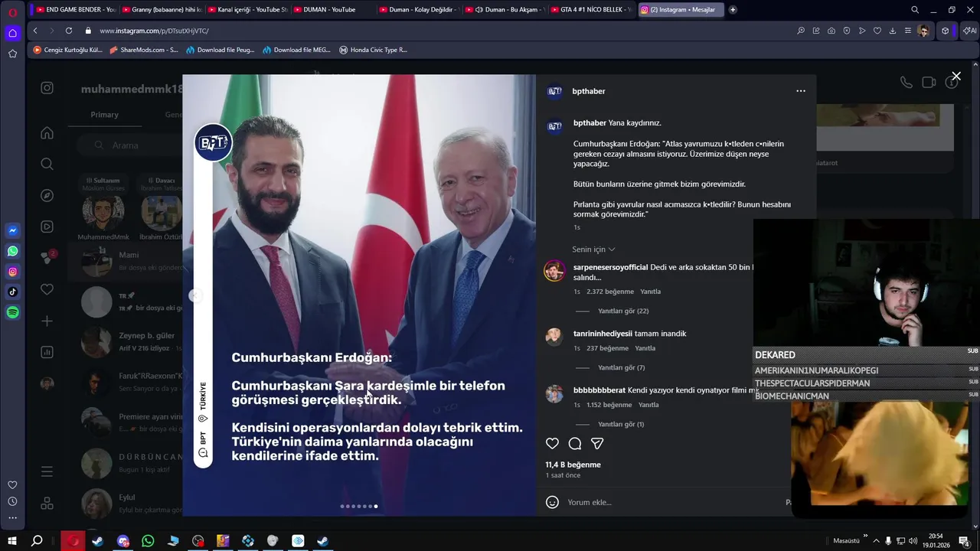This screenshot has height=551, width=980.
Task: Open Instagram in the Opera sidebar
Action: pos(13,272)
